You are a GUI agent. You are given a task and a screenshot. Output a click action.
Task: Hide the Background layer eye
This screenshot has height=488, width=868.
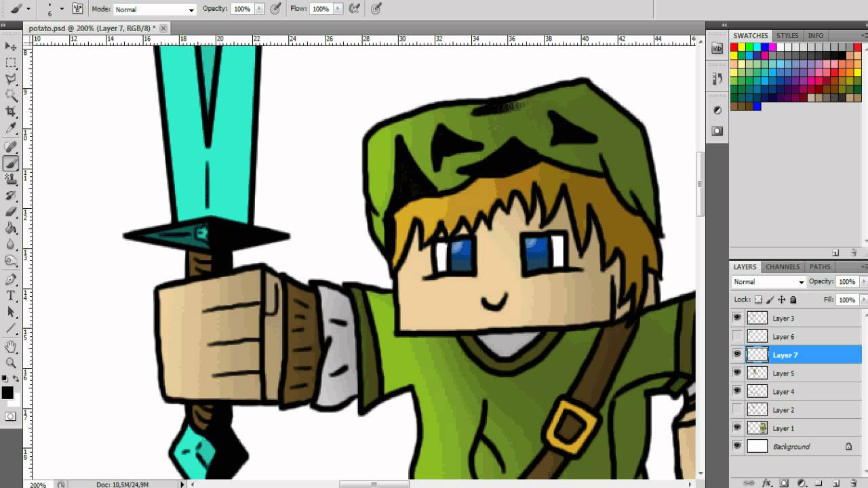coord(737,446)
